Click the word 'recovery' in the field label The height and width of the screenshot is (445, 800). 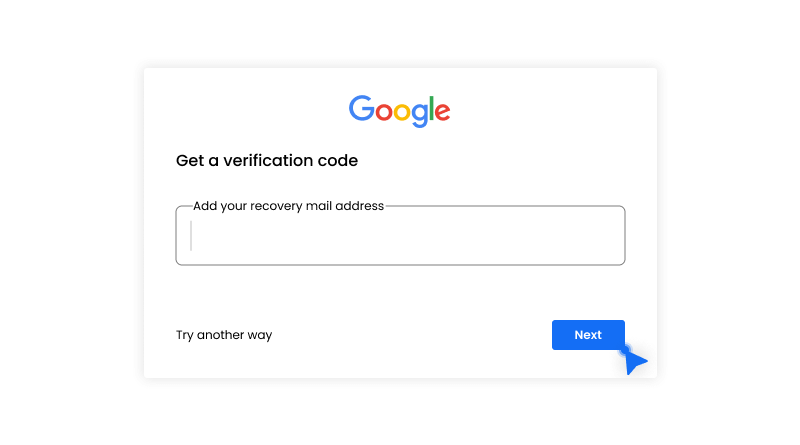click(276, 206)
